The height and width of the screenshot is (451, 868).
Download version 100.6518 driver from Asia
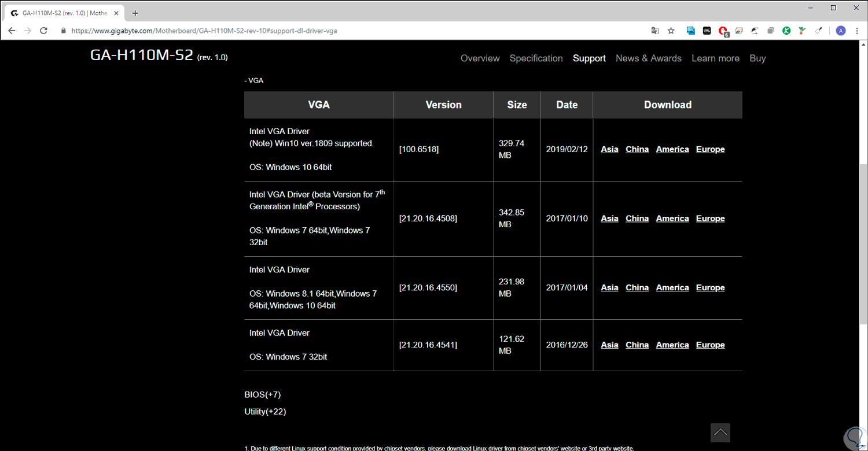[609, 149]
